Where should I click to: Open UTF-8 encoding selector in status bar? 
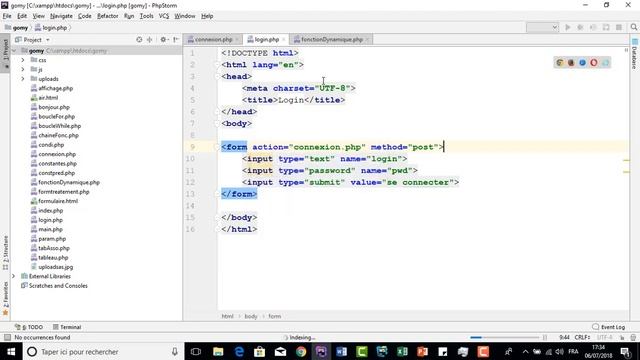[x=604, y=338]
